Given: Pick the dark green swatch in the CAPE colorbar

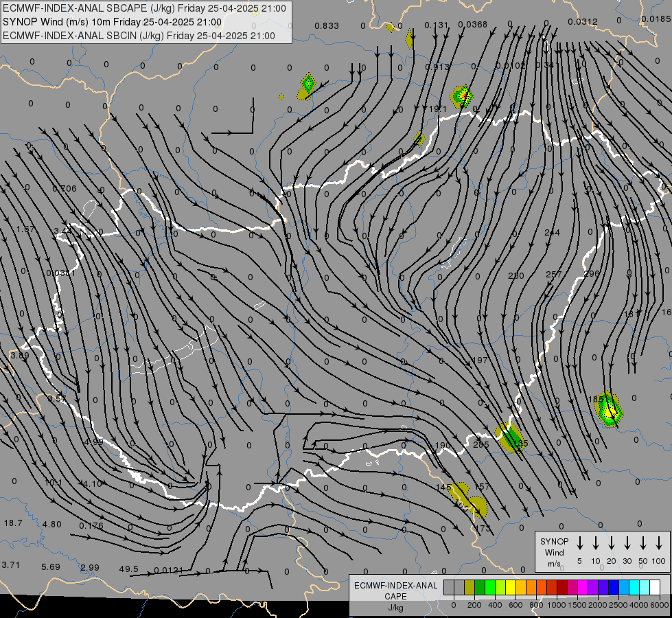Looking at the screenshot, I should [x=480, y=588].
